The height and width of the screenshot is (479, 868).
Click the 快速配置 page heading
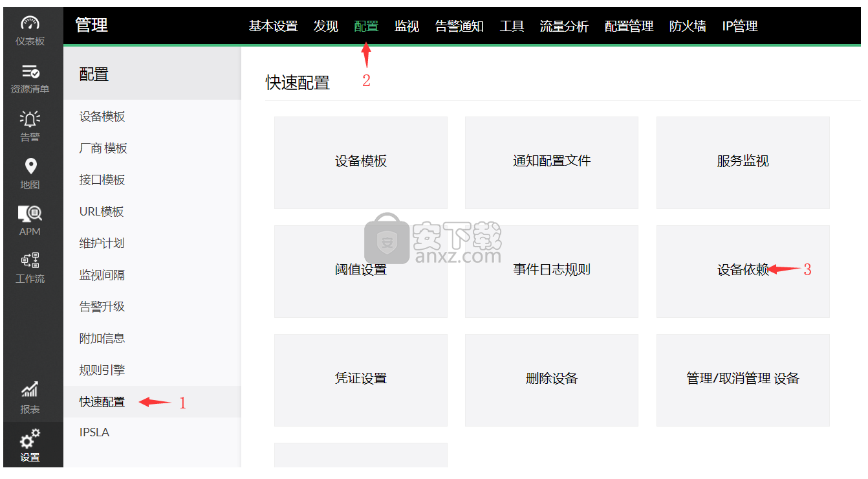point(298,83)
